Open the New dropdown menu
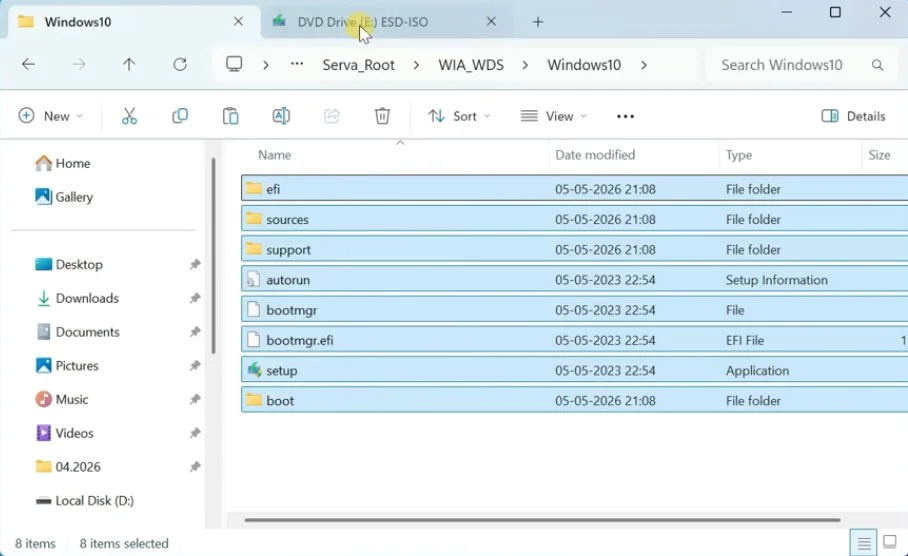 coord(50,116)
